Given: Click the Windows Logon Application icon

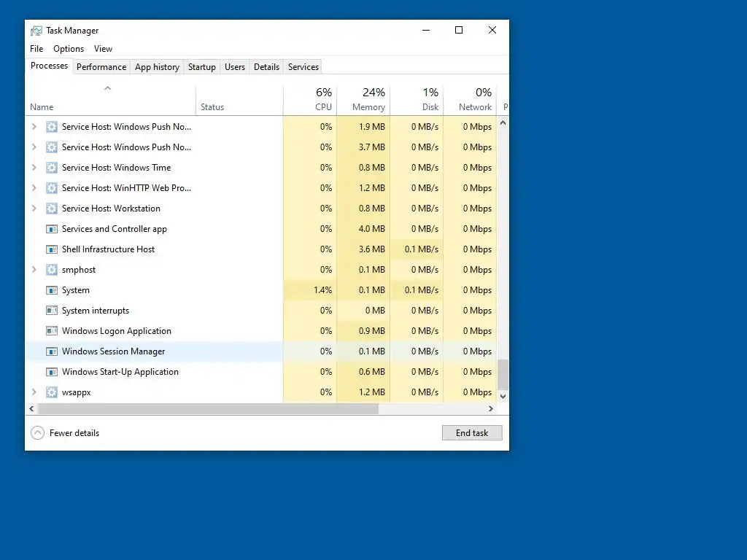Looking at the screenshot, I should [x=52, y=331].
